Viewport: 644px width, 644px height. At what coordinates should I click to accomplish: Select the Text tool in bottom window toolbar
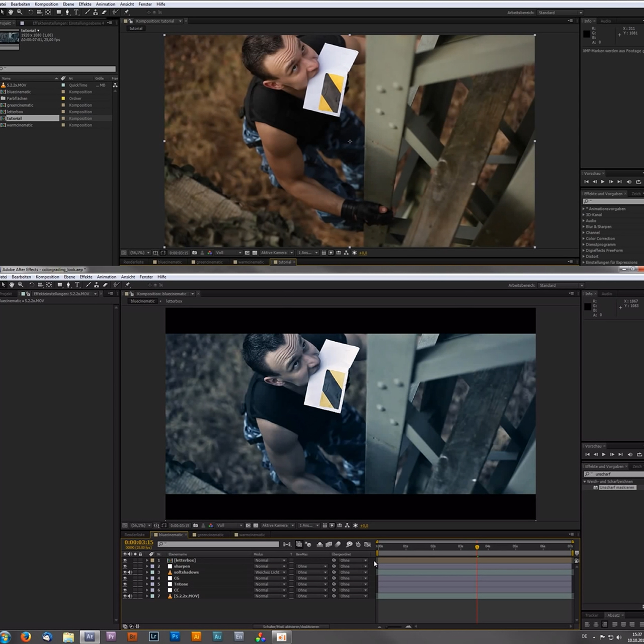pos(77,285)
